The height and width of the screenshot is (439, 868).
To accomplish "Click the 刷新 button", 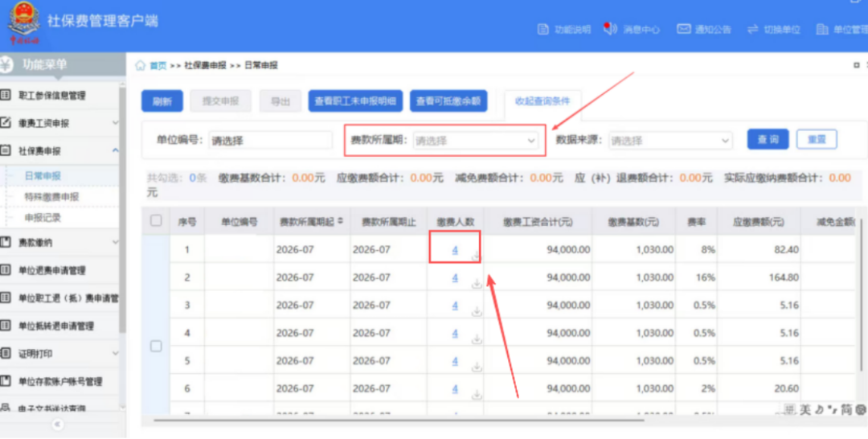I will click(162, 101).
